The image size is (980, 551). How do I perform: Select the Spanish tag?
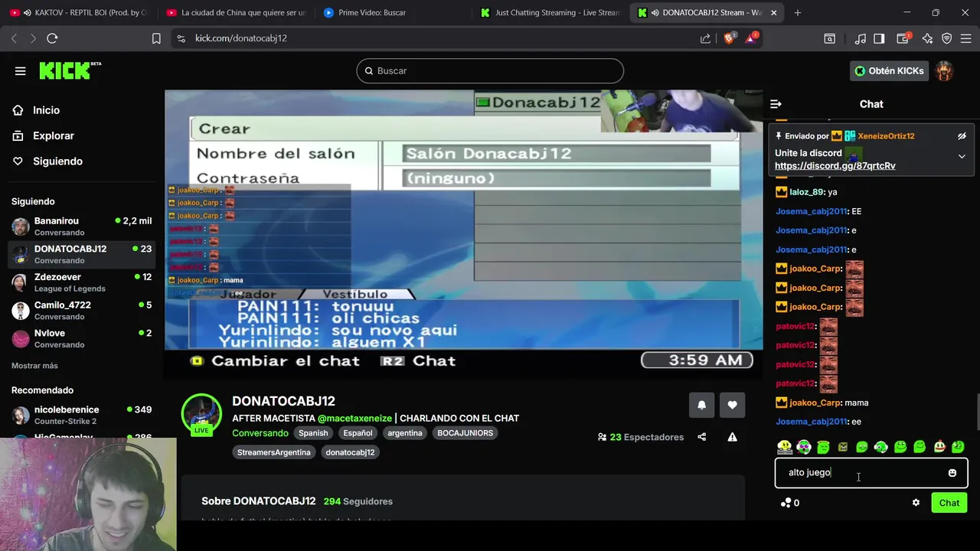click(x=313, y=433)
